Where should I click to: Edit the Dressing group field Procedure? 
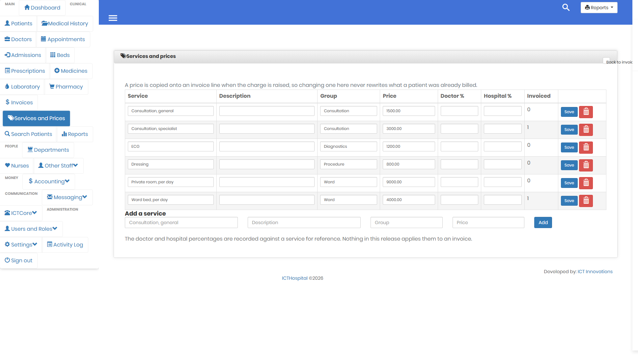pyautogui.click(x=348, y=164)
